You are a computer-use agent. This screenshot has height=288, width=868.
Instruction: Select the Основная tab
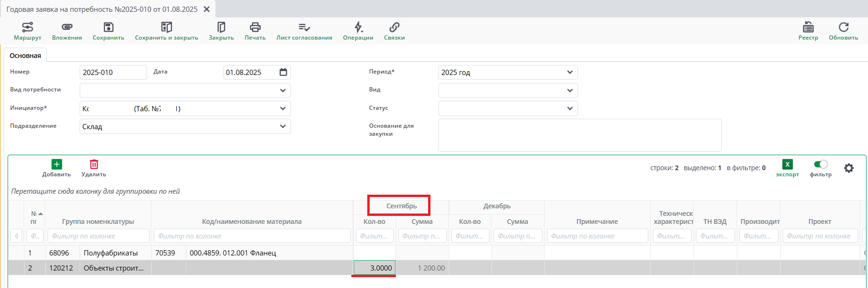click(25, 56)
